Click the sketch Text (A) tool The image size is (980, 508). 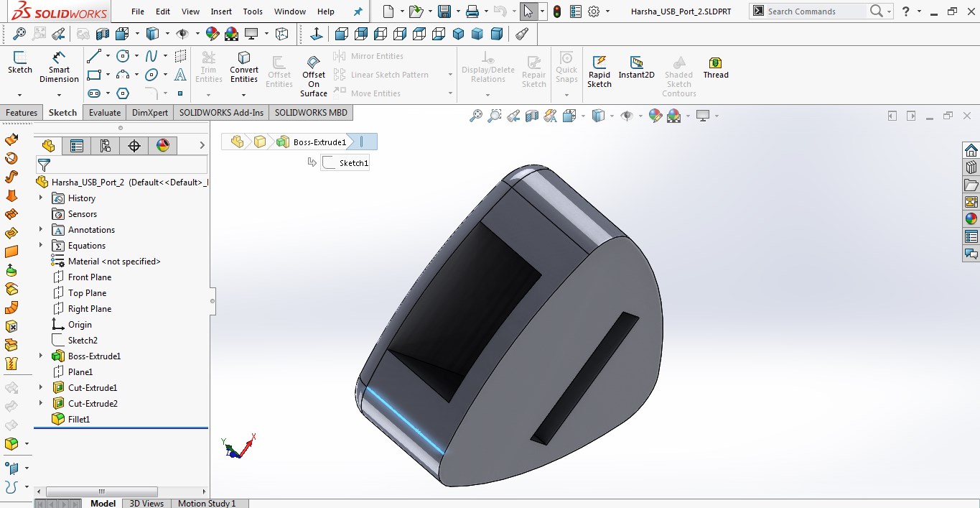coord(180,75)
